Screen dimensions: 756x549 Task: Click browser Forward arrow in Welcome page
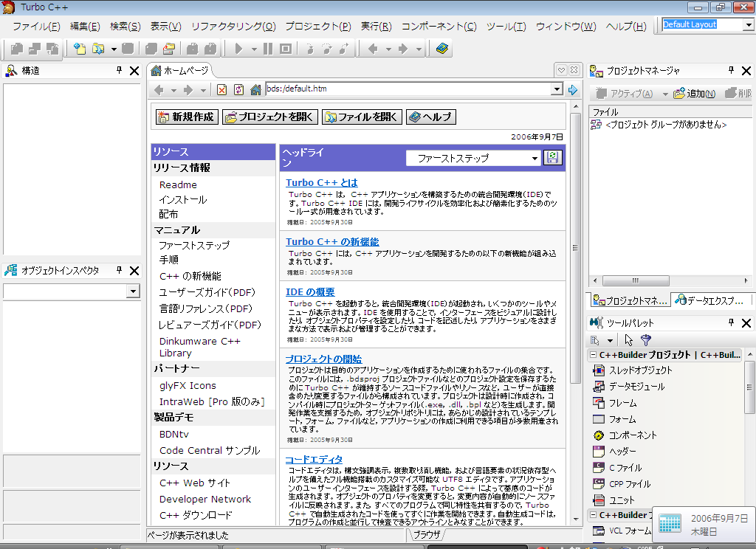(188, 89)
